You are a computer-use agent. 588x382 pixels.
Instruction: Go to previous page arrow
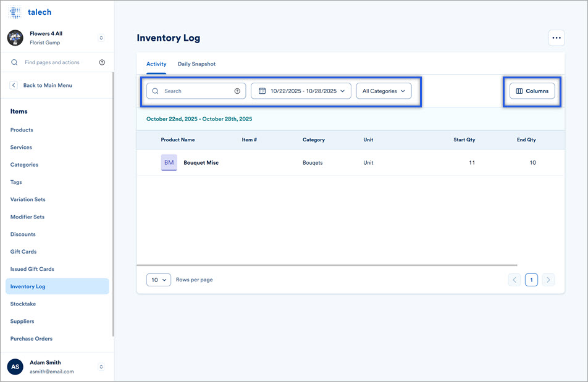[x=514, y=280]
